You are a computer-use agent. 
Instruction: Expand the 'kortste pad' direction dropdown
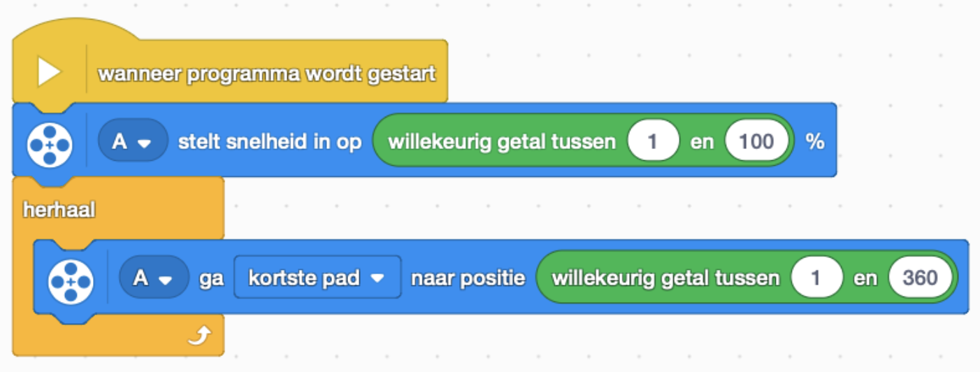[317, 278]
